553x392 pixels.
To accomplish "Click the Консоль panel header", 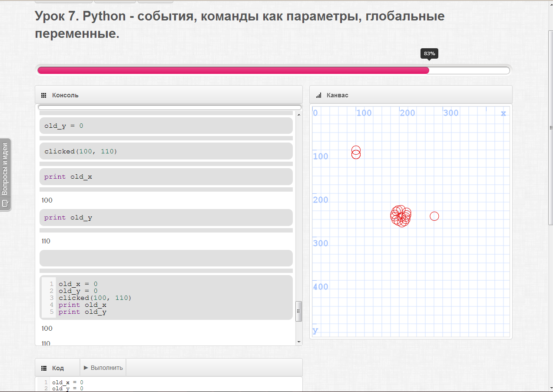I will 169,95.
